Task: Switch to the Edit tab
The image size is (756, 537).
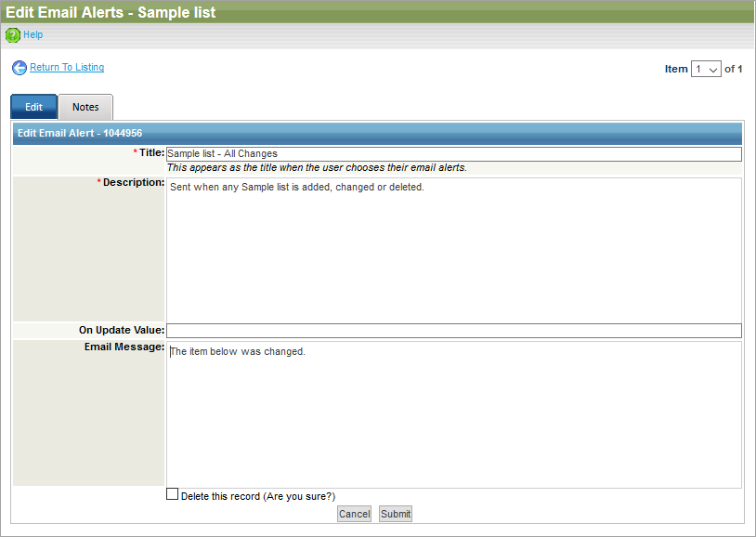Action: coord(33,107)
